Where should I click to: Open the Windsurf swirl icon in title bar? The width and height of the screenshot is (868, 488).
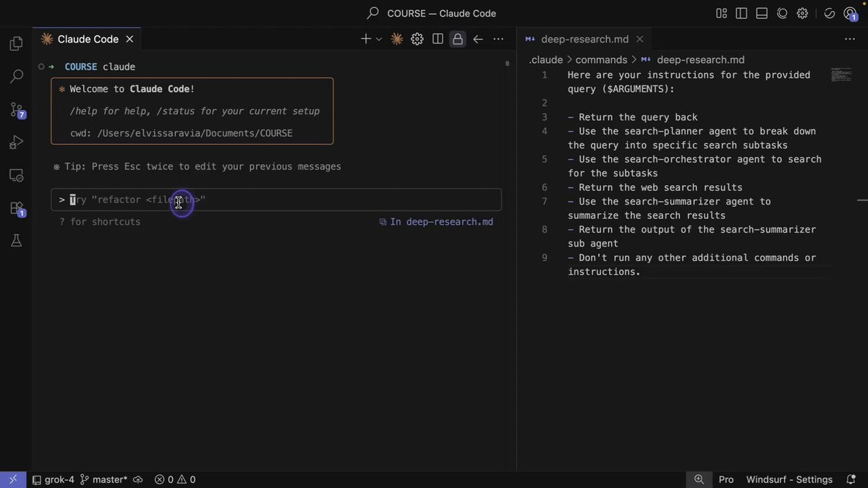[782, 13]
